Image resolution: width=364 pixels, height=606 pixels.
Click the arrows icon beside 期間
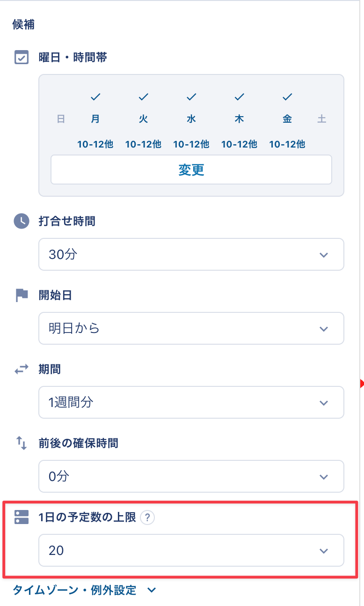[22, 370]
